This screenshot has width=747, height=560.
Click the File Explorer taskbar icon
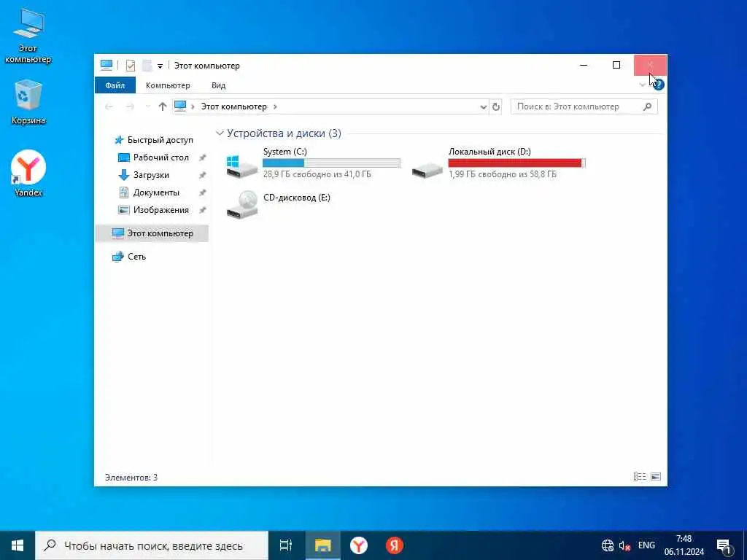(322, 545)
